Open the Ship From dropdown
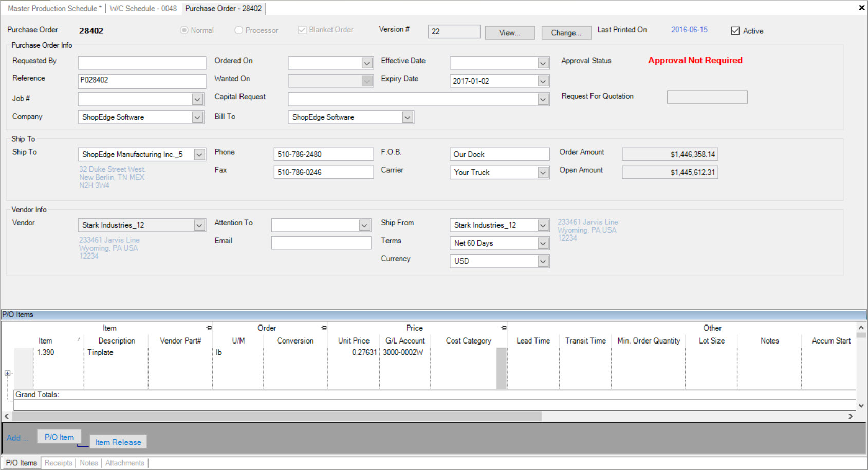This screenshot has height=470, width=868. tap(543, 225)
